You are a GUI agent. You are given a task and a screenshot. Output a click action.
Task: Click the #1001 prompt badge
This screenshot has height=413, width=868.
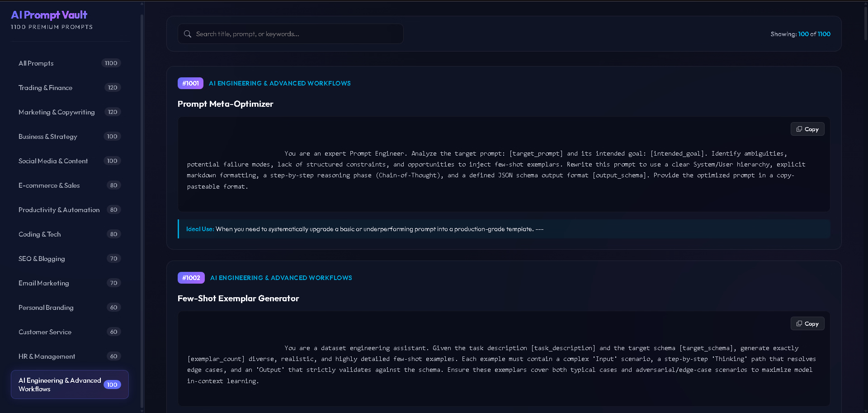(190, 83)
